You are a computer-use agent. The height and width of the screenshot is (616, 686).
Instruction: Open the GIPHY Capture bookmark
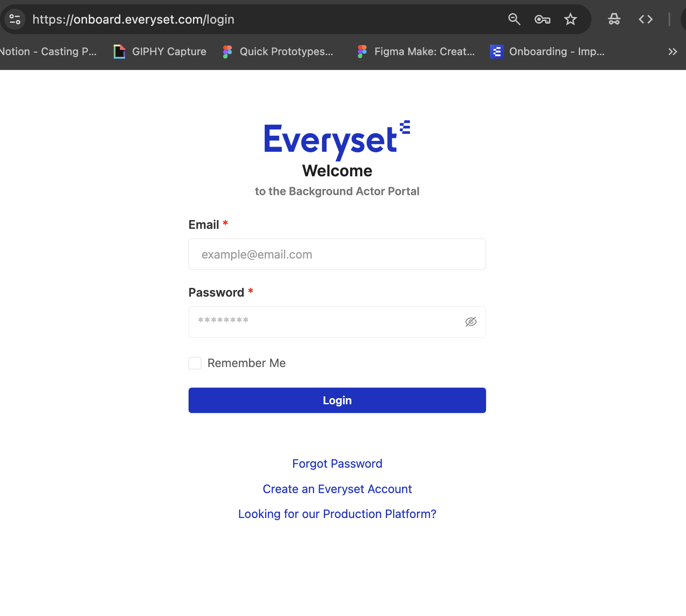(x=160, y=52)
